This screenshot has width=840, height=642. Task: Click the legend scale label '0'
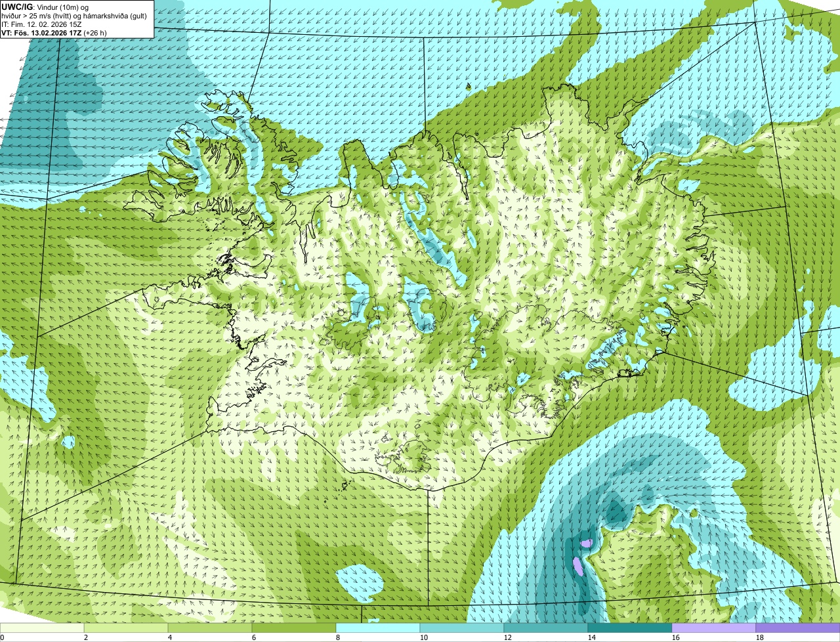point(2,637)
